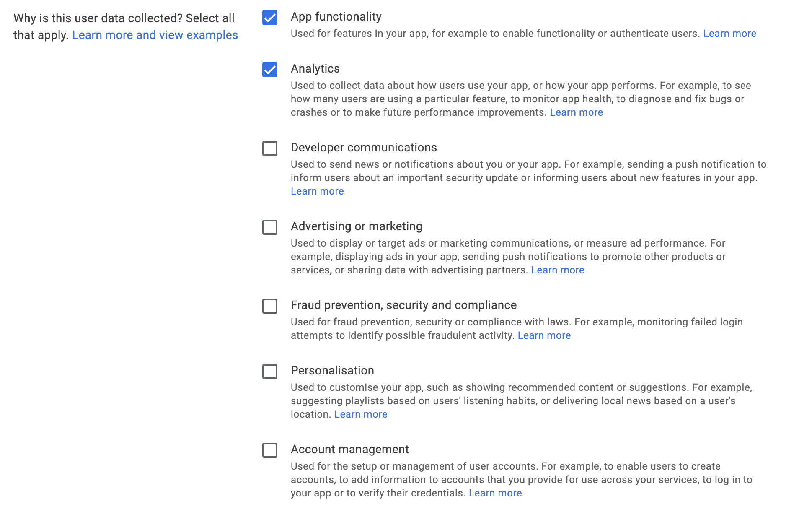Open the Learn more link for Analytics
812x525 pixels.
[x=576, y=112]
